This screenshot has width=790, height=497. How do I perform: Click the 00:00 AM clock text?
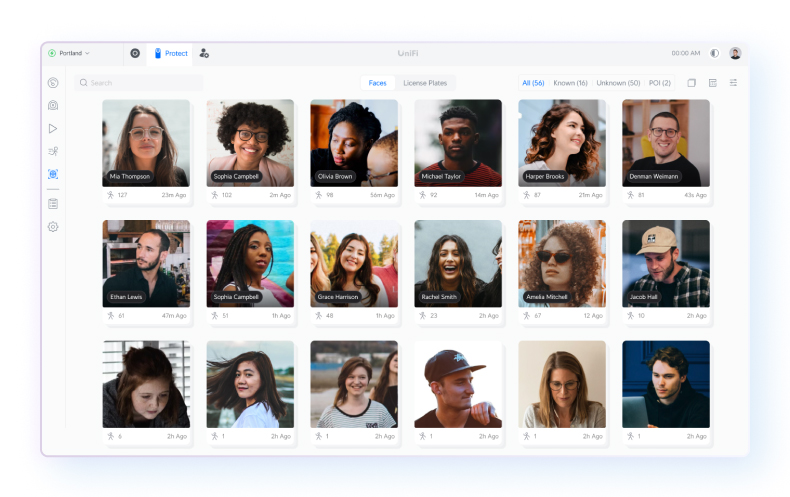[x=686, y=53]
